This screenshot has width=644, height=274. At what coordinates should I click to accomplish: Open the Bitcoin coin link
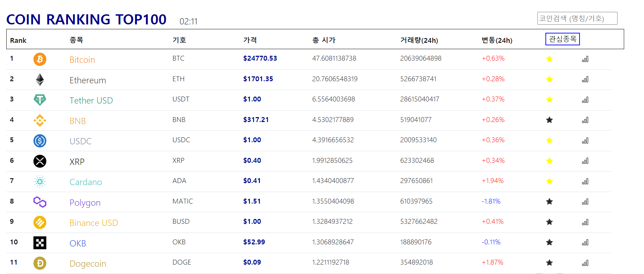(x=82, y=60)
